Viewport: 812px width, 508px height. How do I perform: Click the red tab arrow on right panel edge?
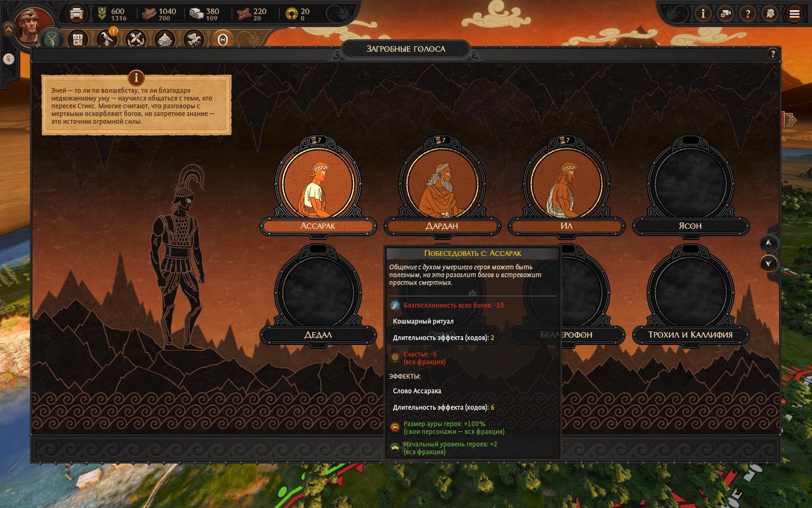(x=790, y=120)
